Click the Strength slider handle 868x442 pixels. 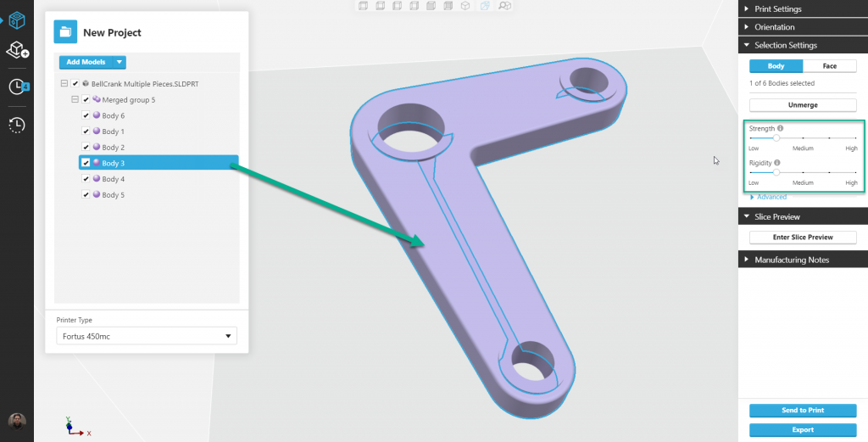click(x=776, y=138)
